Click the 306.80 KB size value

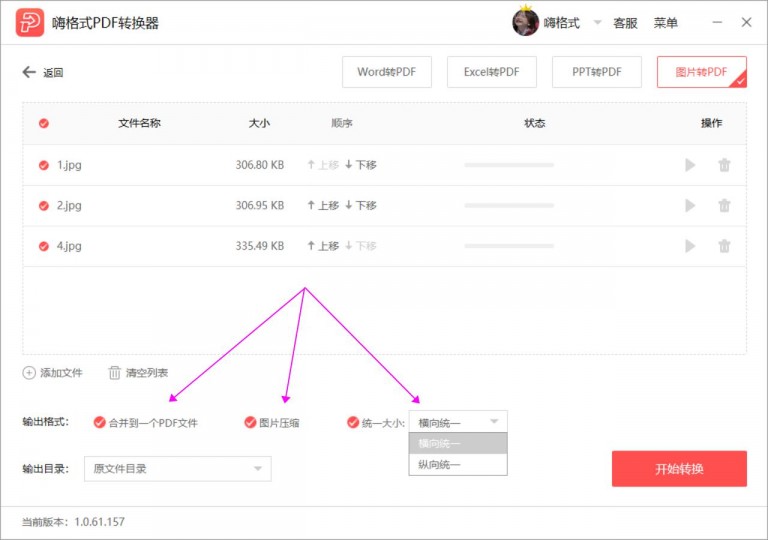(260, 165)
